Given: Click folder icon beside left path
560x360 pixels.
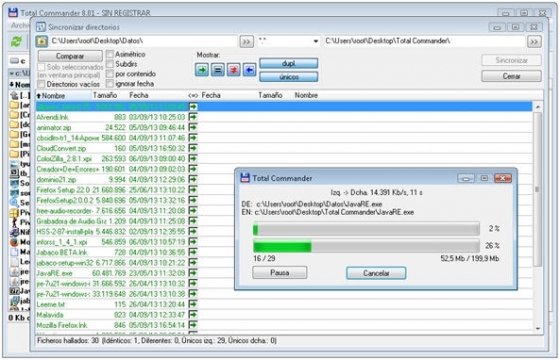Looking at the screenshot, I should point(41,41).
